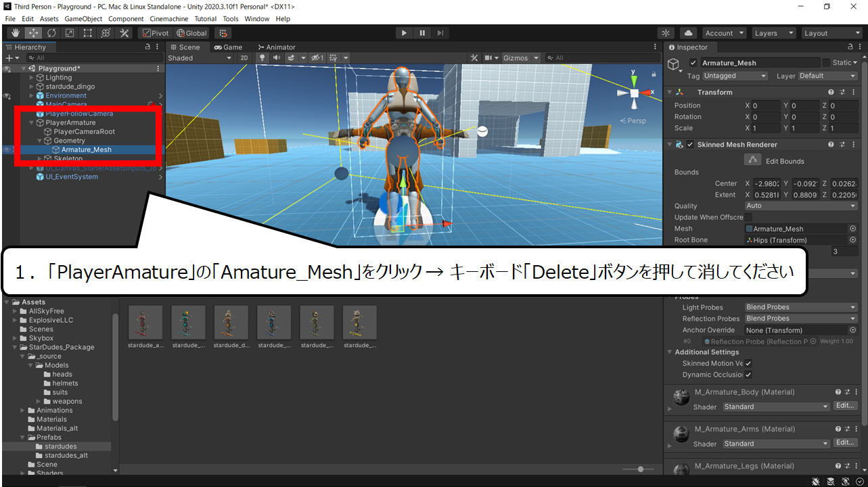The width and height of the screenshot is (868, 487).
Task: Click Edit button for M_Armature_Arms material
Action: tap(846, 443)
